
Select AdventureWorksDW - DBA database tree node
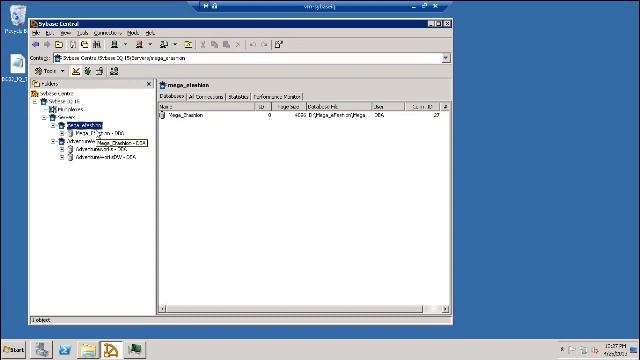pyautogui.click(x=106, y=157)
